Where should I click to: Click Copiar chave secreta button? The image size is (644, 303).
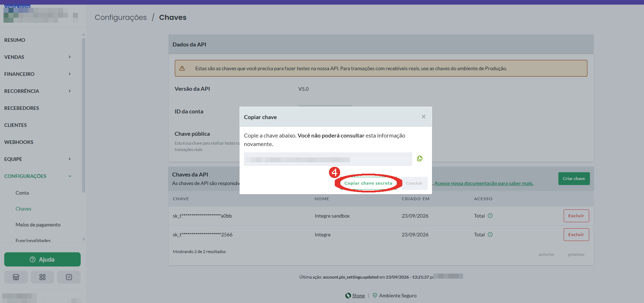[x=368, y=183]
